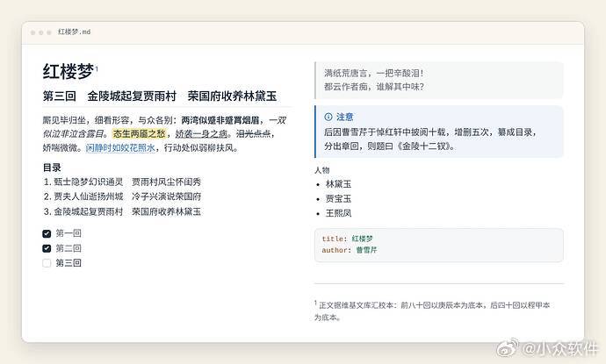Screen dimensions: 606x364
Task: Click the blockquote line 满纸荒唐言
Action: click(374, 73)
